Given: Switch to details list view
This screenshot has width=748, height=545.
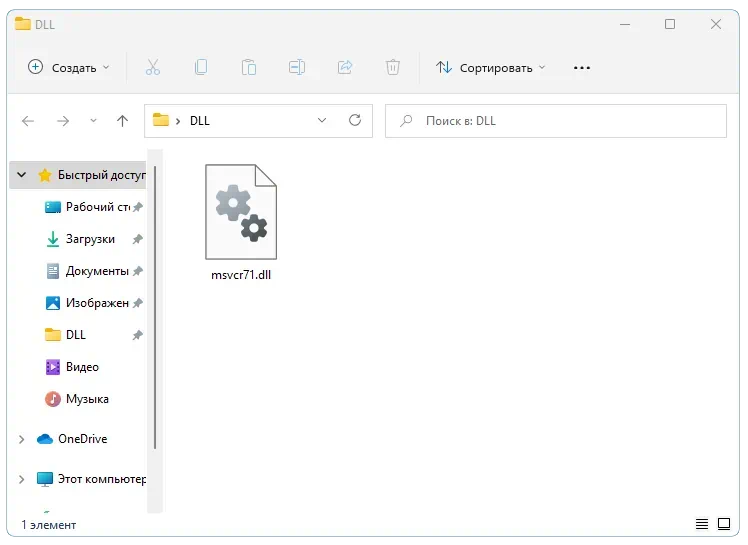Looking at the screenshot, I should point(702,524).
